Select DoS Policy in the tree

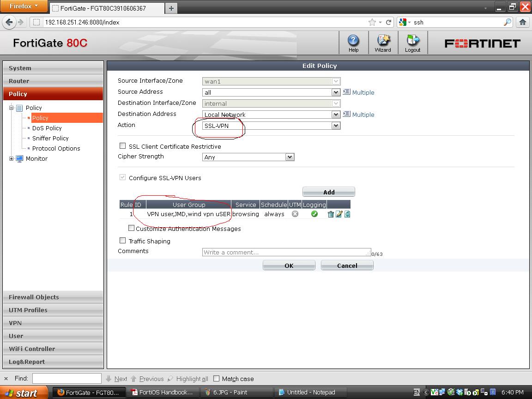coord(47,128)
